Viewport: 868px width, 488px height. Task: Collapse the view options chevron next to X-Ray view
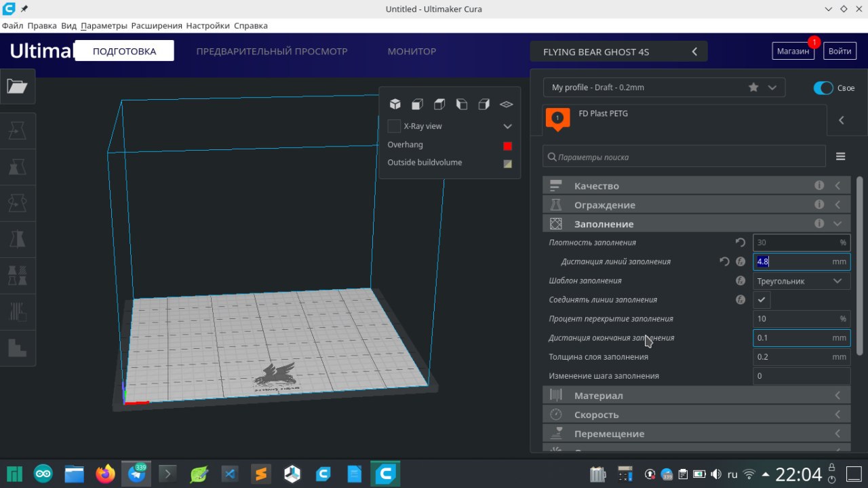[x=507, y=126]
